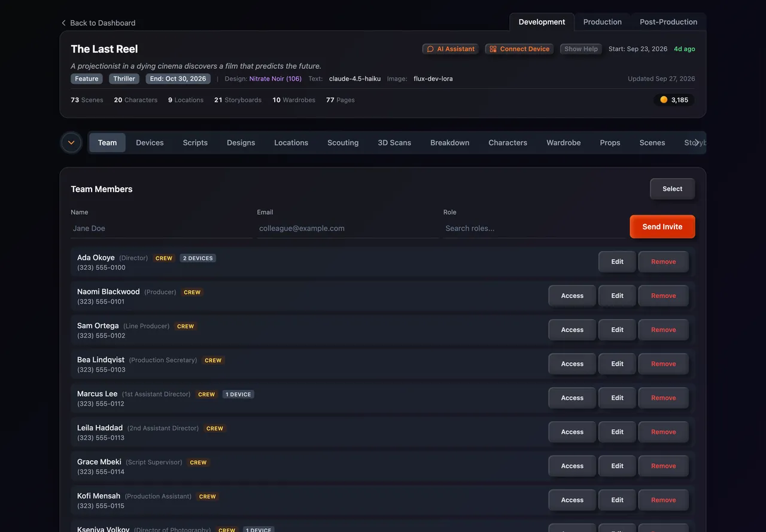Click the gold coin credits badge

tap(674, 100)
